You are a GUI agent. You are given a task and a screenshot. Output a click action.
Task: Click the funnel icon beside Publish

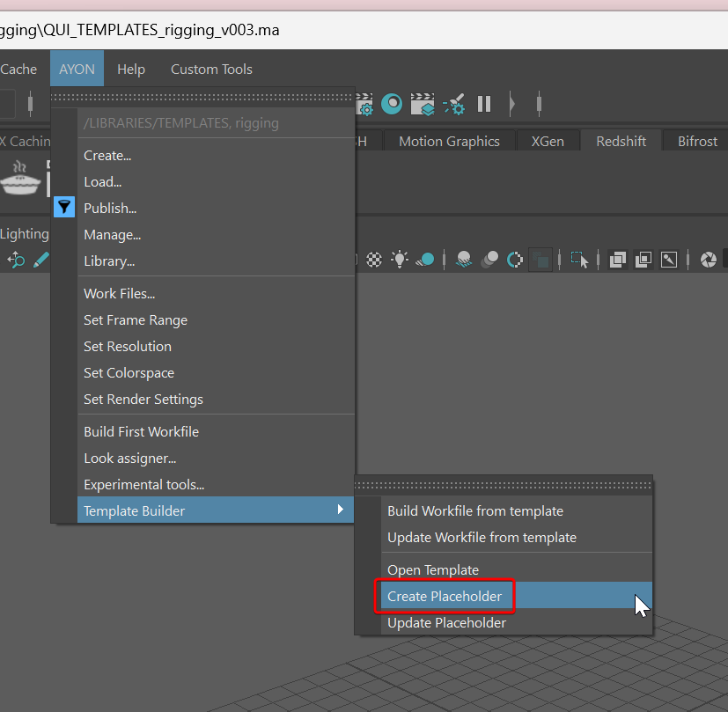(x=64, y=208)
